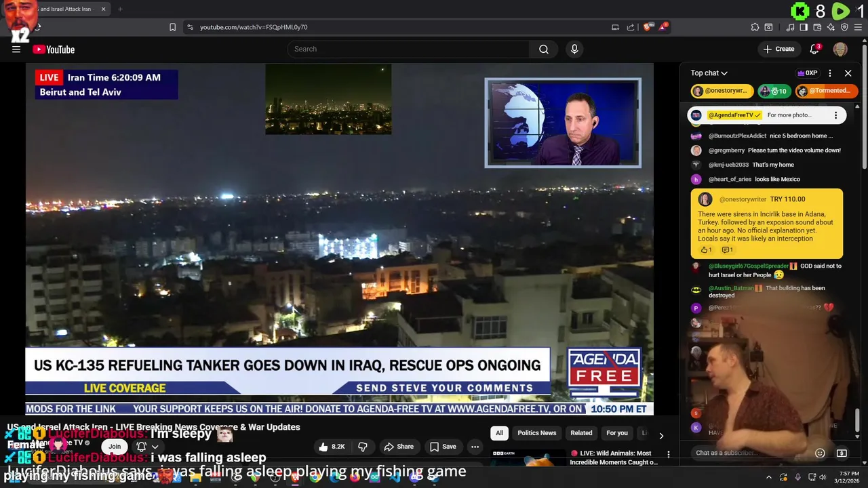Like the onestorywriter Super Chat

[x=705, y=250]
